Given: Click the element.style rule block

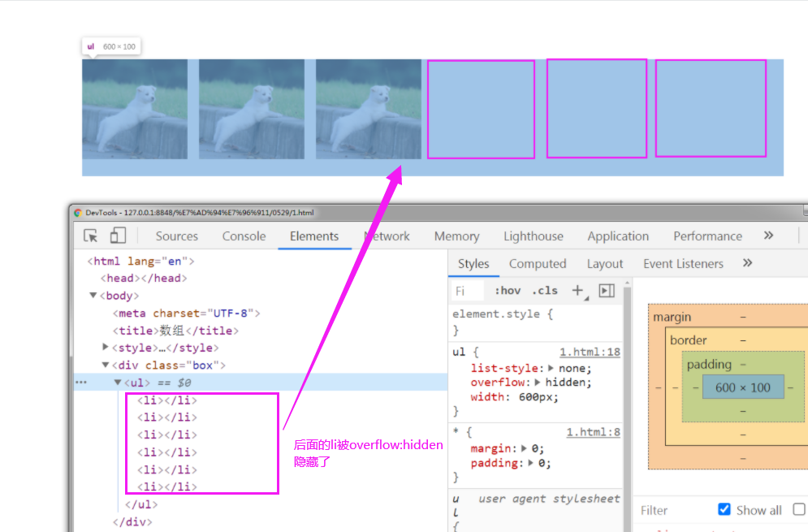Looking at the screenshot, I should click(x=536, y=322).
